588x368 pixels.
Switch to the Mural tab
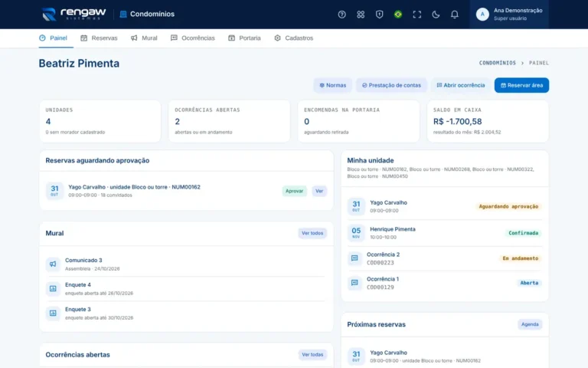click(144, 38)
